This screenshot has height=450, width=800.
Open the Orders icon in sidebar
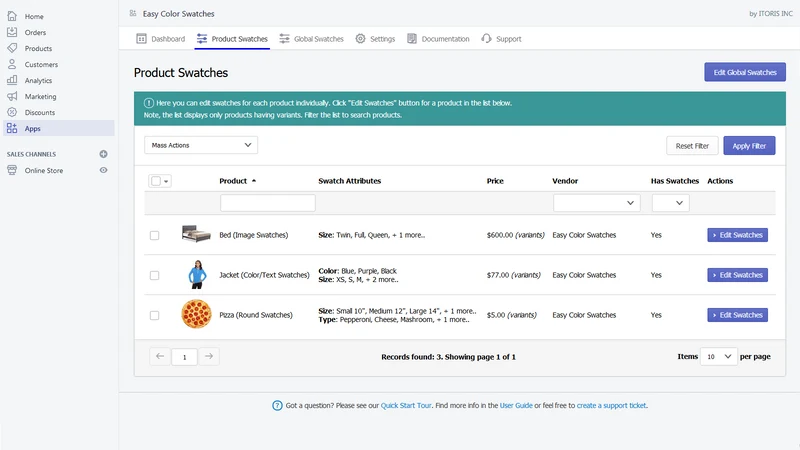[x=12, y=32]
